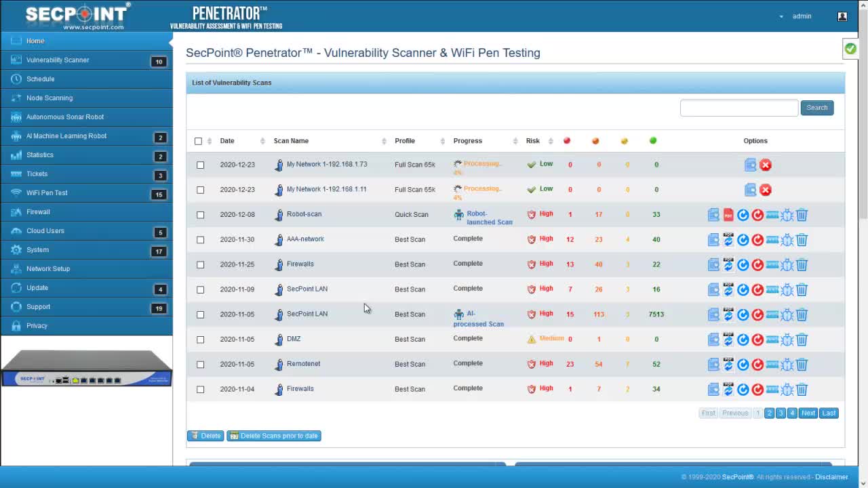The width and height of the screenshot is (868, 488).
Task: Go to the Next page of scans
Action: point(808,413)
